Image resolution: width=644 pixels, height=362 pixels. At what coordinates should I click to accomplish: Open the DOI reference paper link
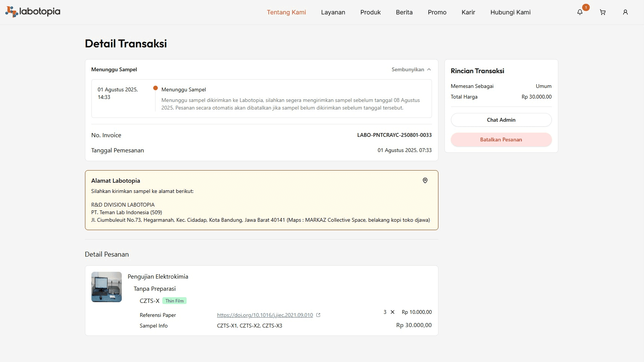(x=265, y=315)
